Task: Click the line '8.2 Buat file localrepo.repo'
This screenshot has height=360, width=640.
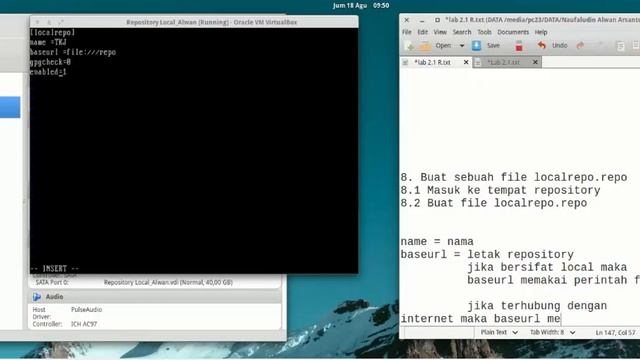Action: click(x=493, y=203)
